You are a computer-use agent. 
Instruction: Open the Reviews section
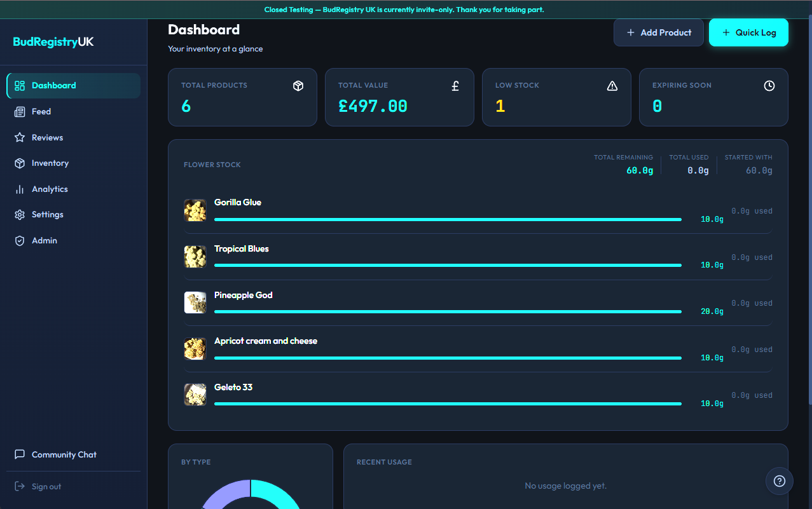pos(47,137)
